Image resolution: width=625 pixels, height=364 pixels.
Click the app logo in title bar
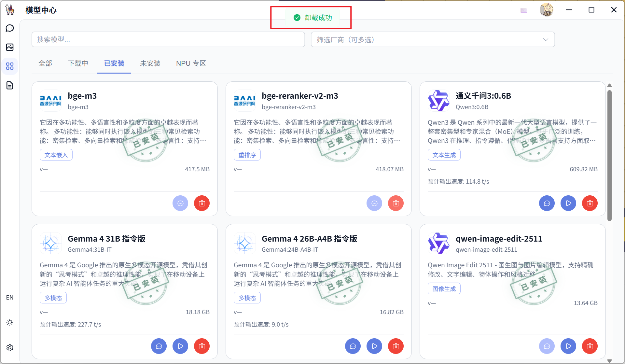[x=10, y=10]
